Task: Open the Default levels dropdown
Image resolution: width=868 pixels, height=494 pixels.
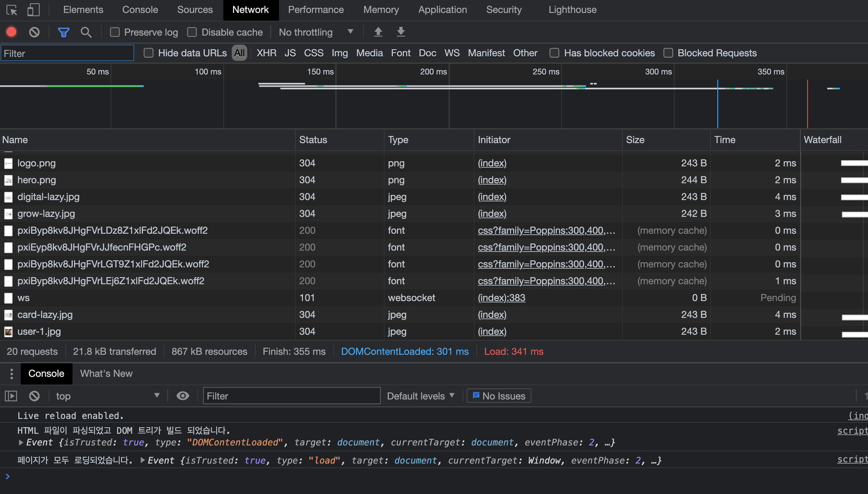Action: (x=420, y=396)
